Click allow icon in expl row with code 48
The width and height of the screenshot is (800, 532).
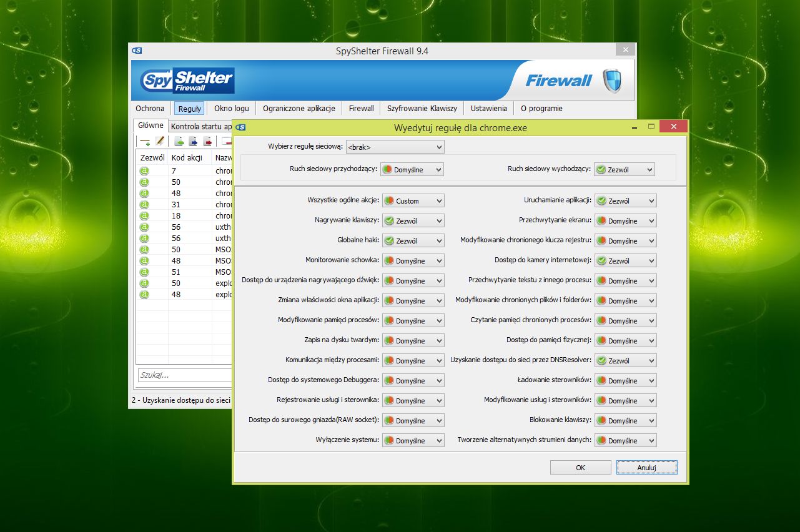(145, 295)
